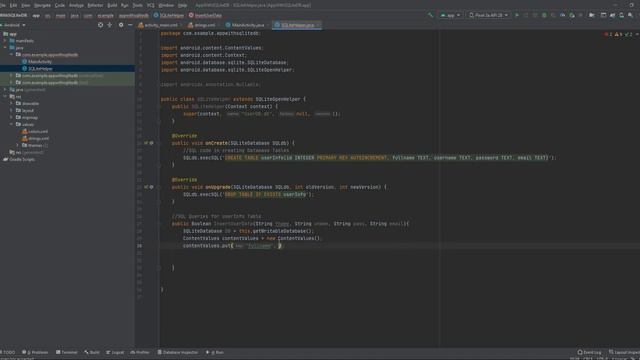The image size is (640, 360).
Task: Open the Pixel device selector dropdown
Action: (x=489, y=15)
